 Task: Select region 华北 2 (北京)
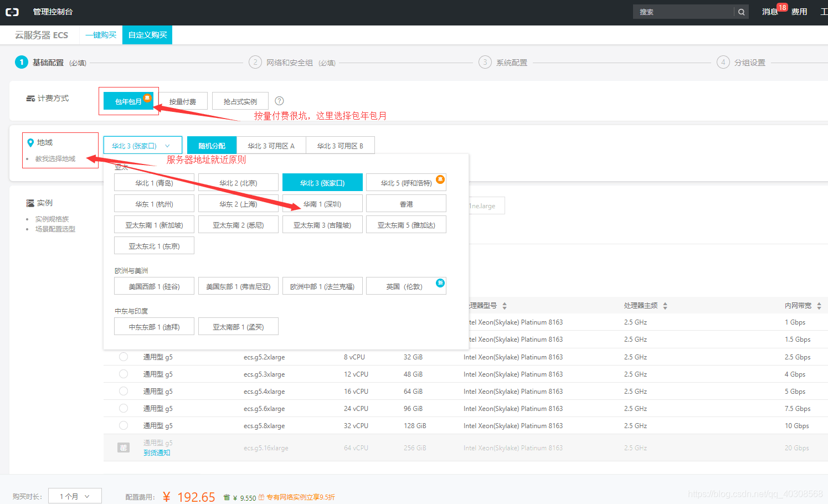click(238, 182)
